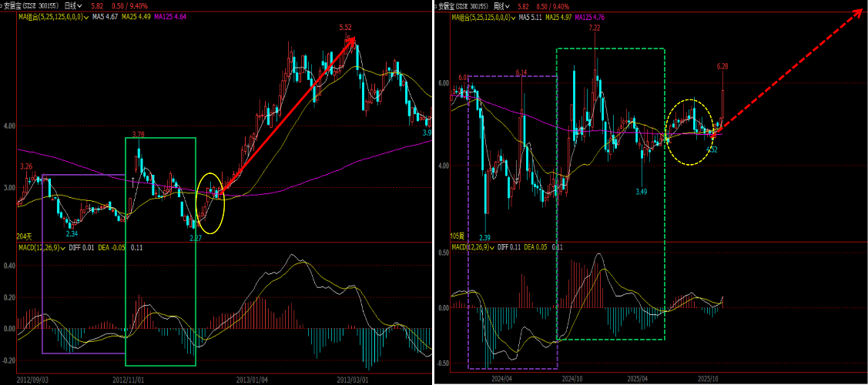Image resolution: width=868 pixels, height=385 pixels.
Task: Click date 2012/11/01 on time axis
Action: (129, 380)
